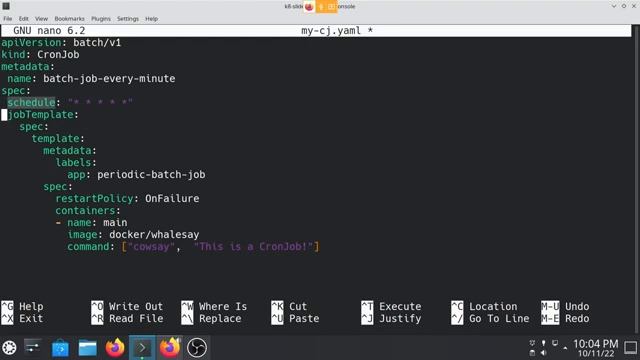640x360 pixels.
Task: Open the KDE application launcher
Action: 9,348
